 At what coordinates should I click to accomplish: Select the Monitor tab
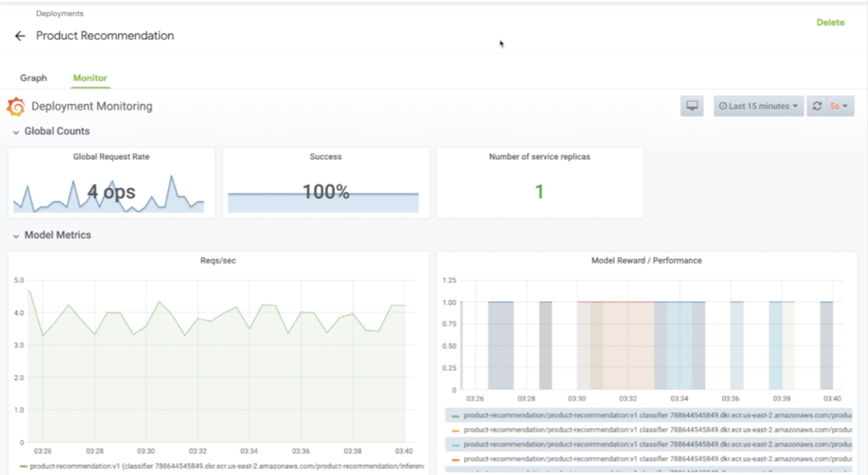click(x=90, y=78)
